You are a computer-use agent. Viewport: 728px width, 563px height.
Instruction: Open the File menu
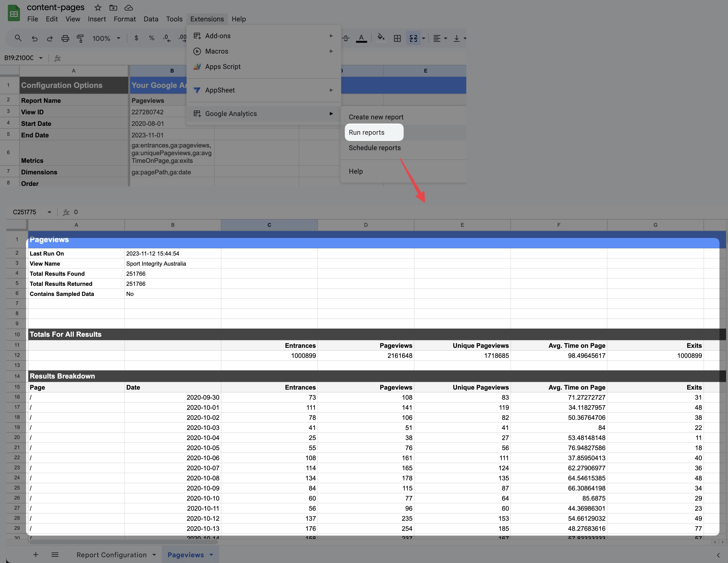pos(33,19)
